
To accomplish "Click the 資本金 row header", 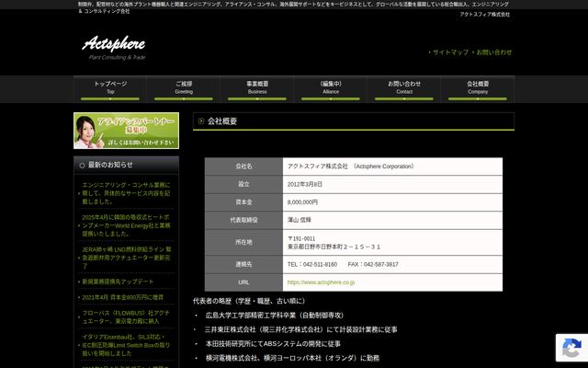I will pyautogui.click(x=243, y=202).
